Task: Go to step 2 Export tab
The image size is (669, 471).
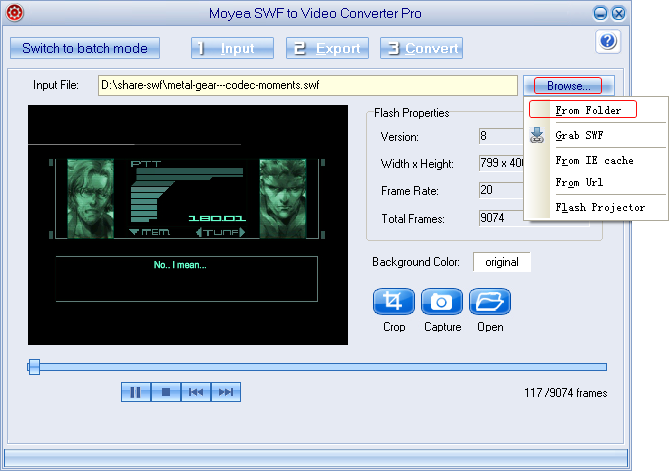Action: click(327, 48)
